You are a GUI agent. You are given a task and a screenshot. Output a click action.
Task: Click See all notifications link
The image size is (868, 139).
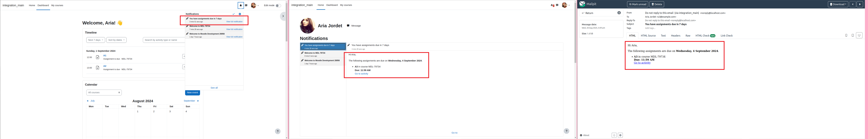point(214,87)
